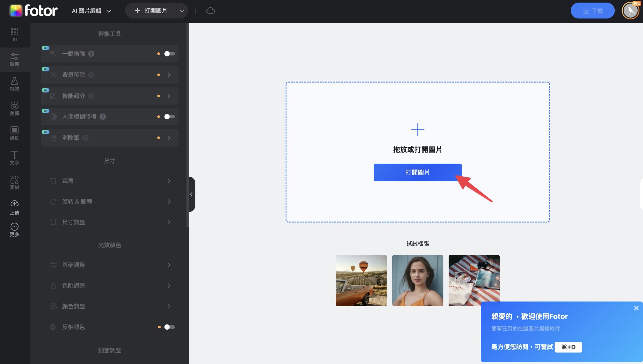This screenshot has height=364, width=643.
Task: Open the AI 圖片編輯 dropdown menu
Action: click(x=91, y=11)
